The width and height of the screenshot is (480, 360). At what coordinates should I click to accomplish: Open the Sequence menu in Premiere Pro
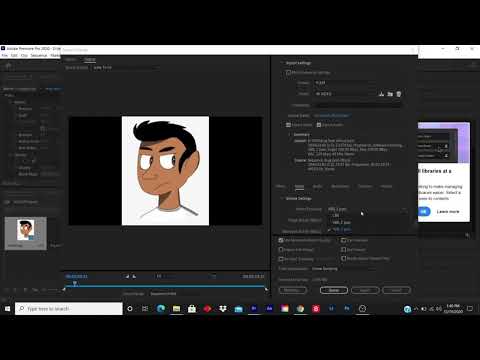pyautogui.click(x=39, y=55)
